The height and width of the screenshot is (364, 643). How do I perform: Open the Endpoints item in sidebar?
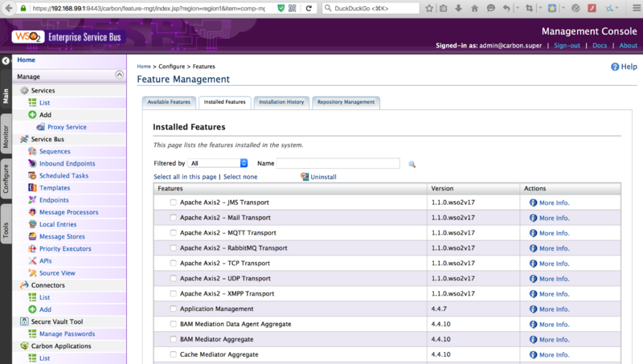pos(54,200)
